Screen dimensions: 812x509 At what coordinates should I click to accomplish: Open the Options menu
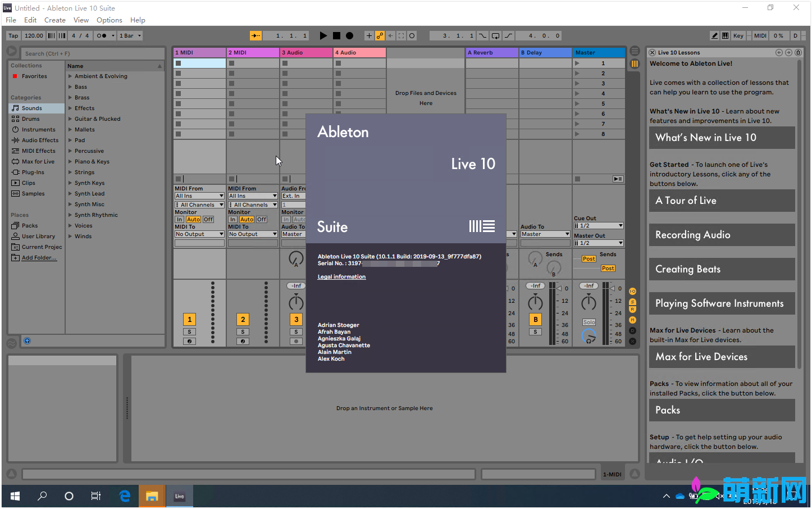pyautogui.click(x=109, y=20)
